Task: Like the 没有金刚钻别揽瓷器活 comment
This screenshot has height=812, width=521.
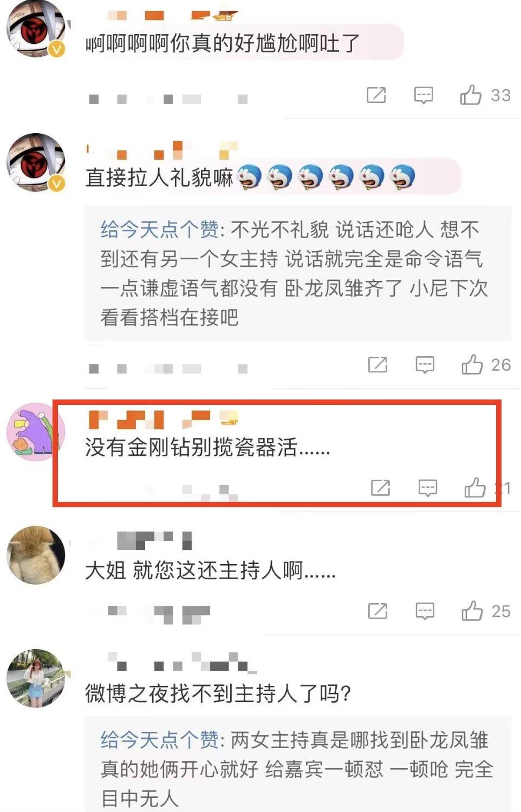Action: pos(475,488)
